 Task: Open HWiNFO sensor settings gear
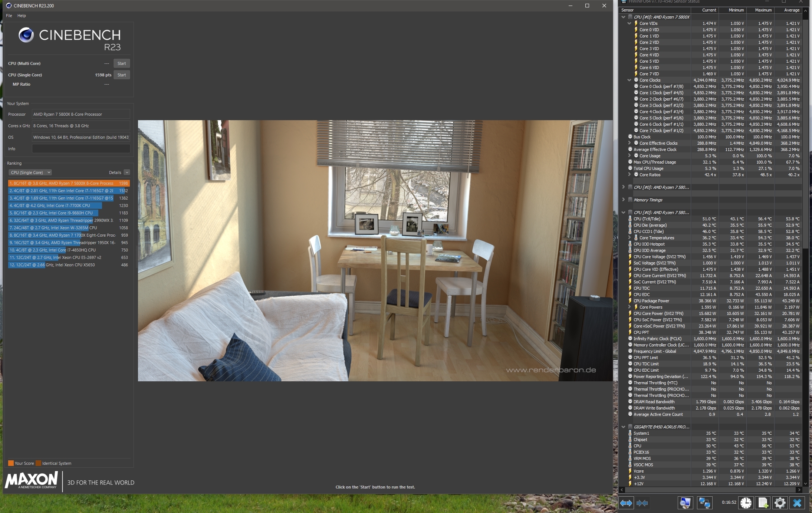[x=780, y=503]
